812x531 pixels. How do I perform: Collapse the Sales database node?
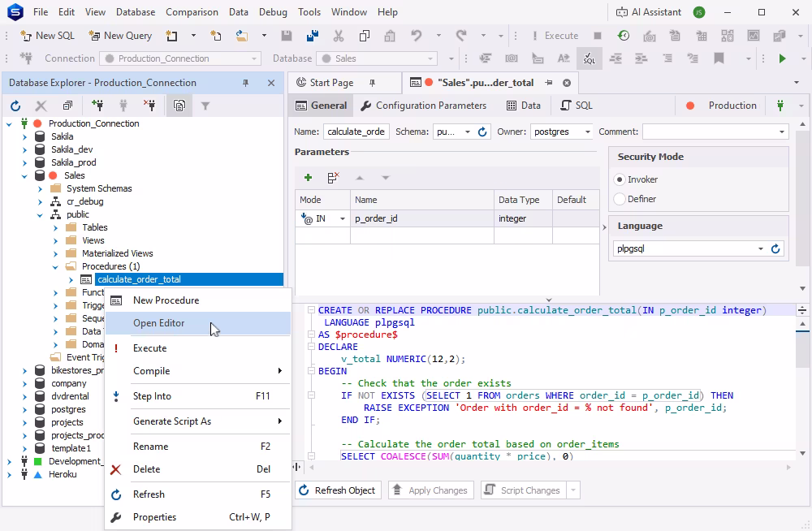(x=24, y=175)
